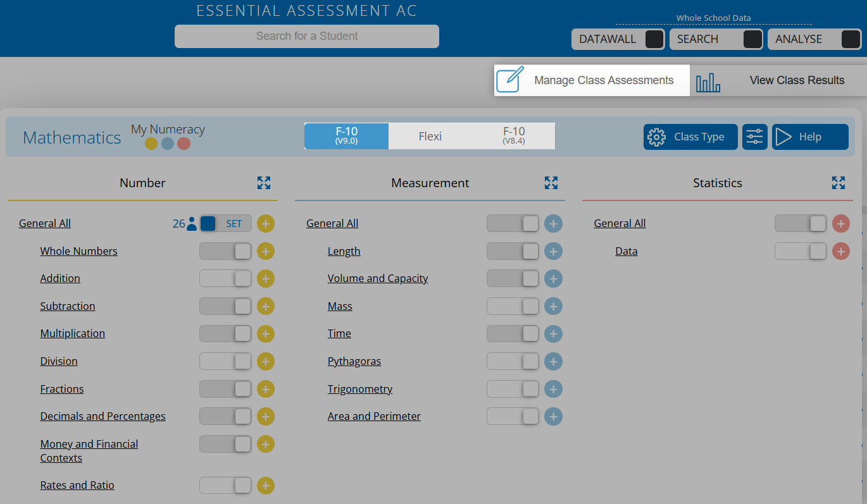
Task: Toggle the Length switch
Action: coord(513,251)
